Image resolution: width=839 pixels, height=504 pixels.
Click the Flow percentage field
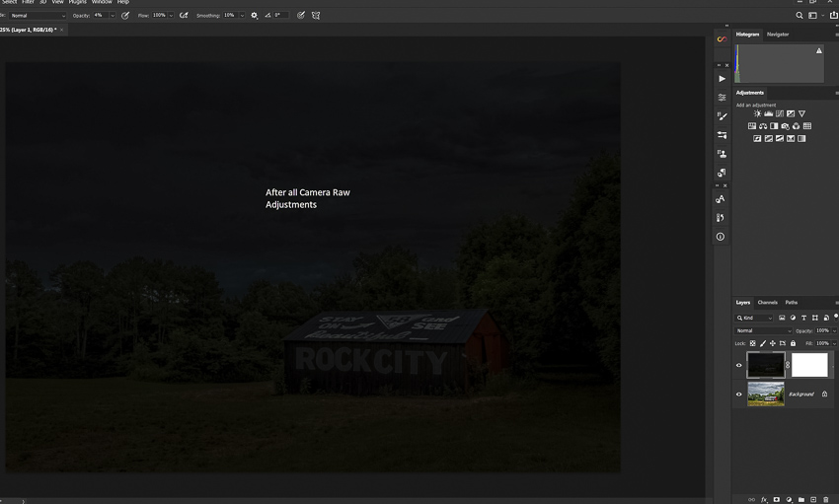(x=159, y=16)
